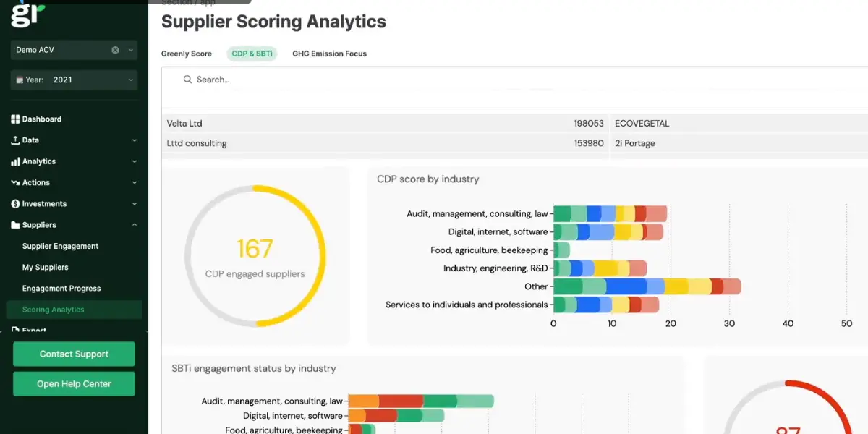Click the Export file icon in the sidebar
This screenshot has height=434, width=868.
pos(15,331)
